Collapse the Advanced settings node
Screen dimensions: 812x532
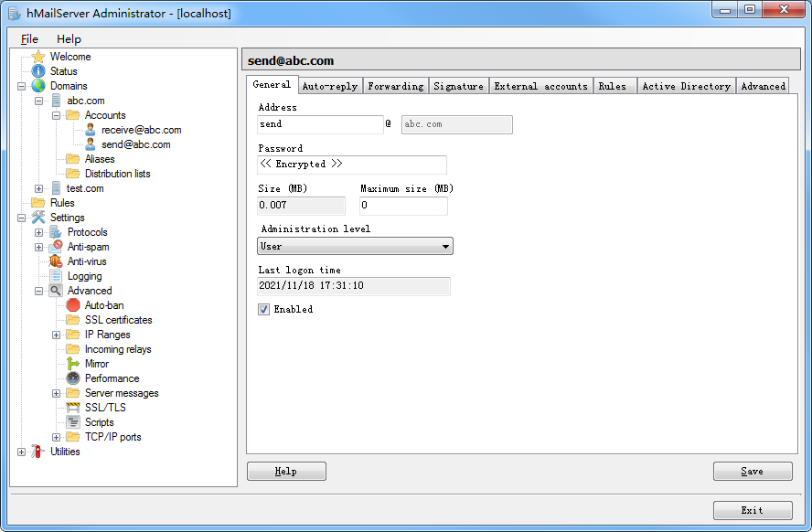pyautogui.click(x=38, y=291)
